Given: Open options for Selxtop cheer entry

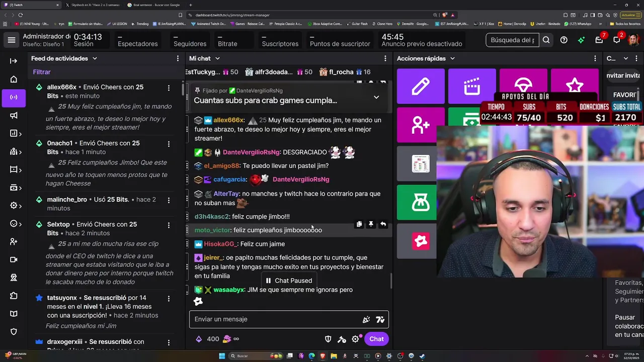Looking at the screenshot, I should click(169, 225).
